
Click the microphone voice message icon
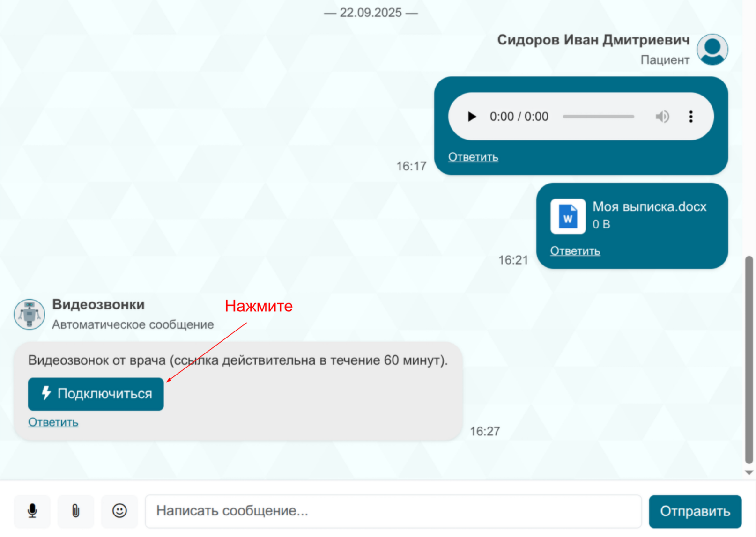[32, 511]
